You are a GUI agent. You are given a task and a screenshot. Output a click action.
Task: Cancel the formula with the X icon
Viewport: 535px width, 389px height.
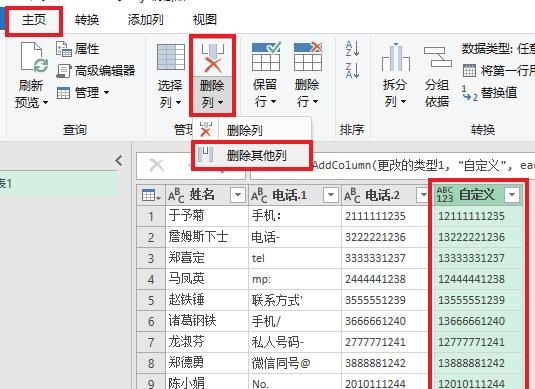pos(157,165)
